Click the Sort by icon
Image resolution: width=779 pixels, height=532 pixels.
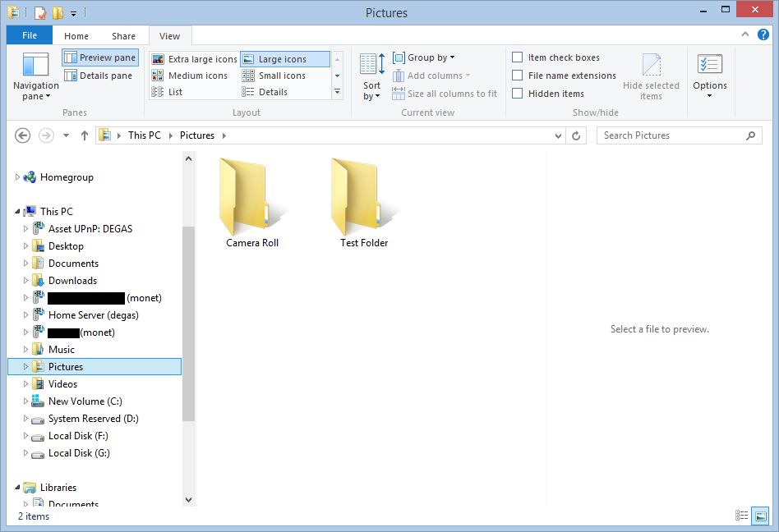[x=371, y=65]
